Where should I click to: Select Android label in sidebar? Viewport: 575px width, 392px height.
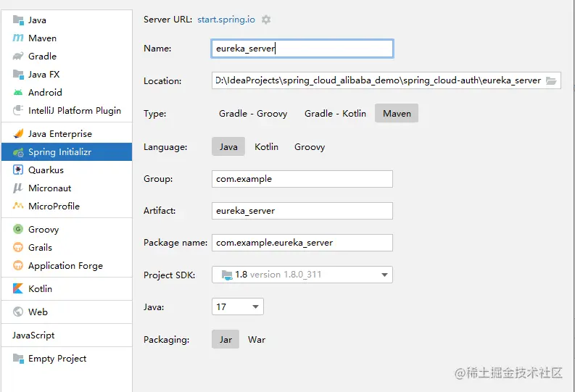point(45,92)
